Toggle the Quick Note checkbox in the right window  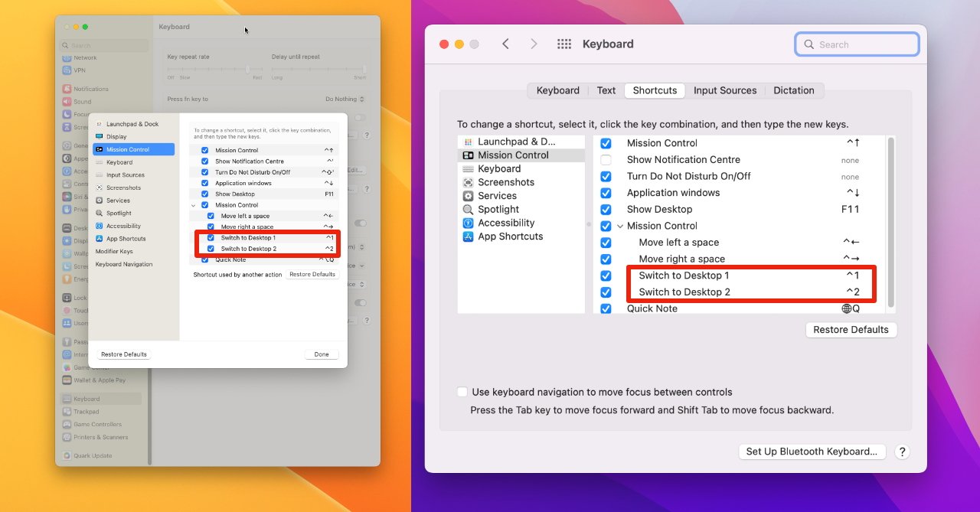click(x=606, y=308)
